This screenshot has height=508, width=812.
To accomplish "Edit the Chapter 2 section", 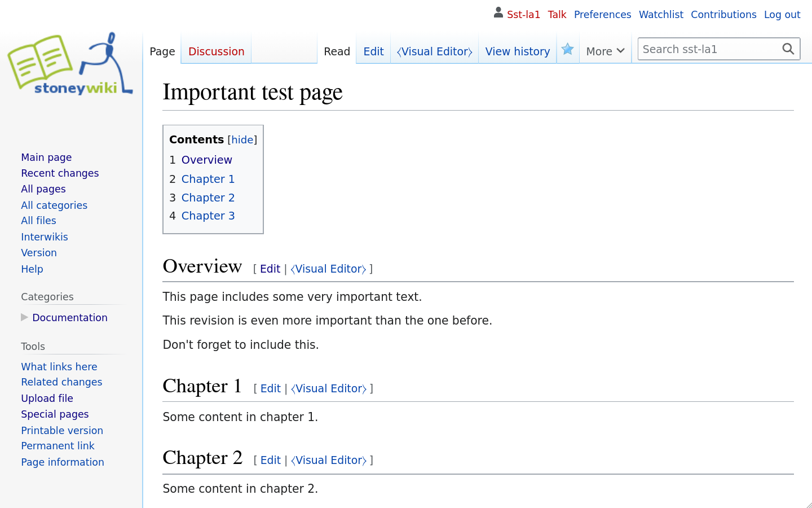I will pos(271,460).
